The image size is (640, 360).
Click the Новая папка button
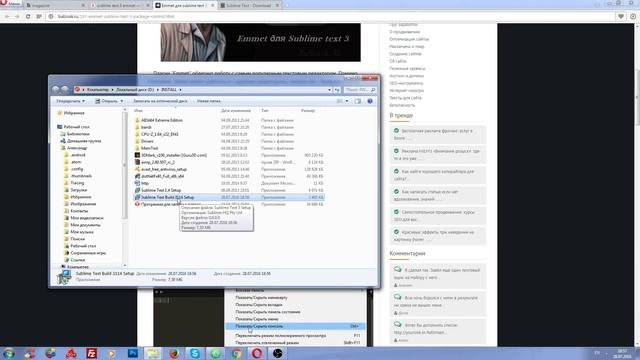click(x=209, y=101)
